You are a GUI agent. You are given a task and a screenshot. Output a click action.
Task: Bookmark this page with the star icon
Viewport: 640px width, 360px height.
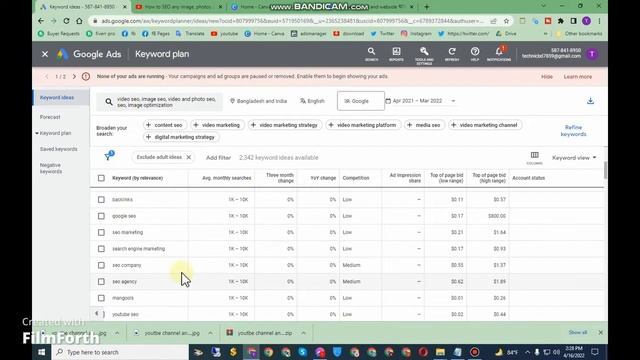(507, 21)
